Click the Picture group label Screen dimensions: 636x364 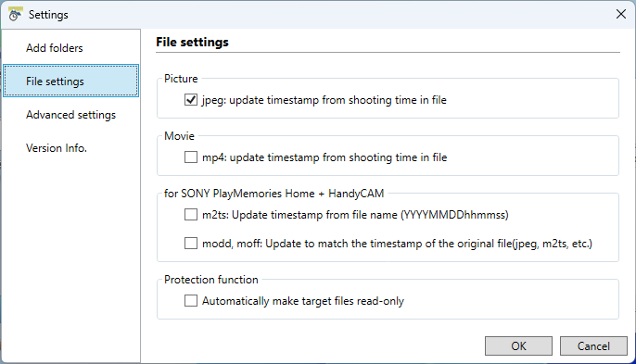click(x=181, y=79)
